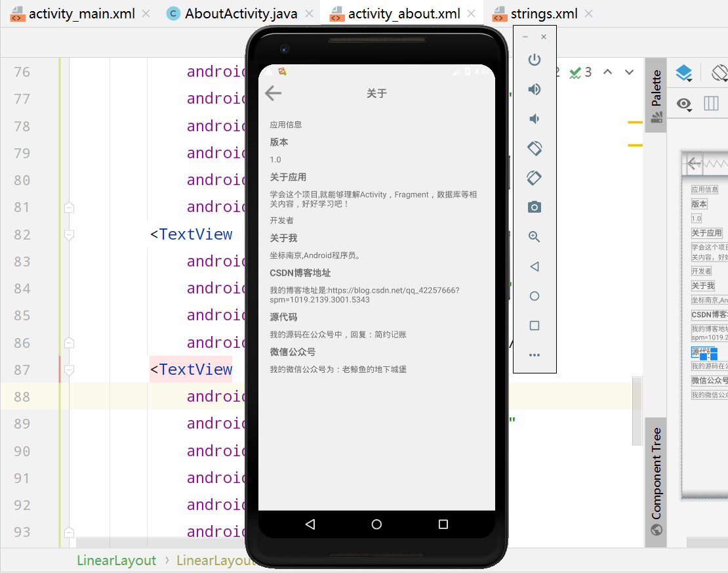
Task: Select the selected '源代码' view in design preview
Action: point(703,352)
